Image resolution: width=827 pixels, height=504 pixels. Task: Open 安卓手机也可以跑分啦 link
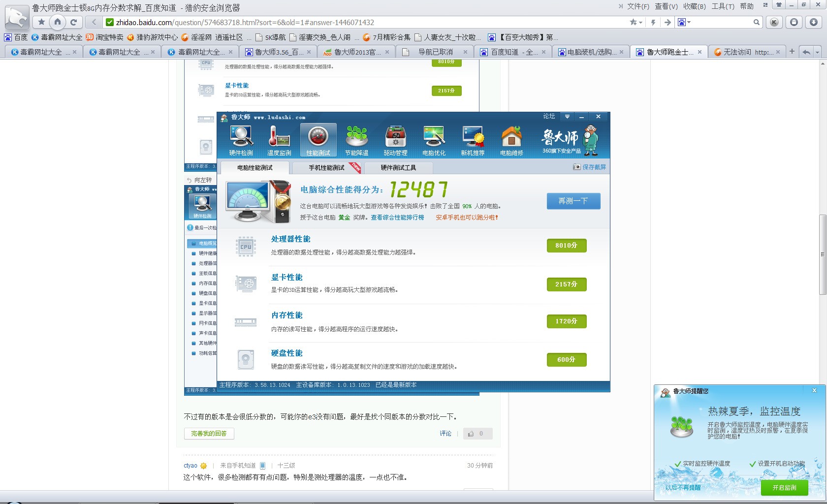[467, 218]
